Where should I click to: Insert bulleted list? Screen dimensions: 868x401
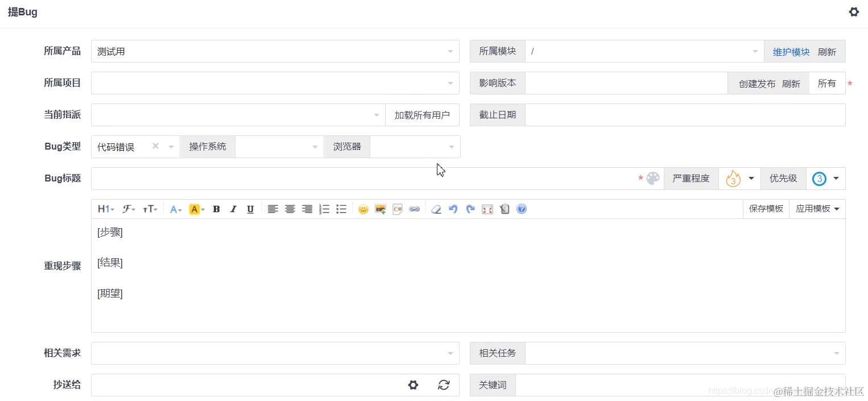[341, 209]
